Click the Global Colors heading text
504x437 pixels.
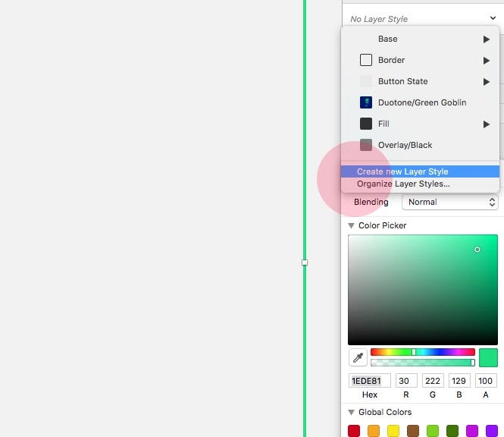385,412
